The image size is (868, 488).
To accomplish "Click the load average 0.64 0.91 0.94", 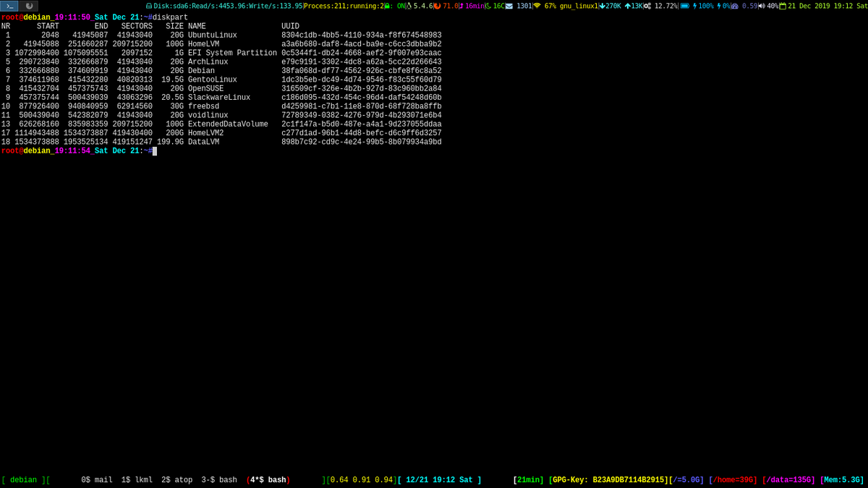I will (362, 480).
